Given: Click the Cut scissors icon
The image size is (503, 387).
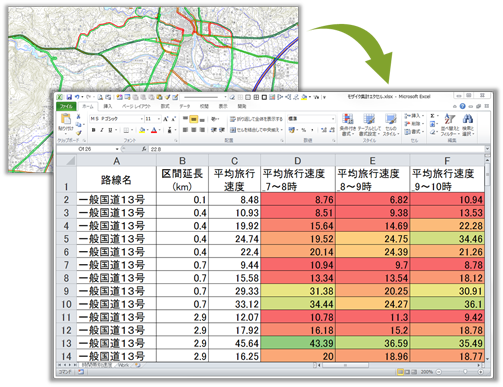Looking at the screenshot, I should point(79,116).
